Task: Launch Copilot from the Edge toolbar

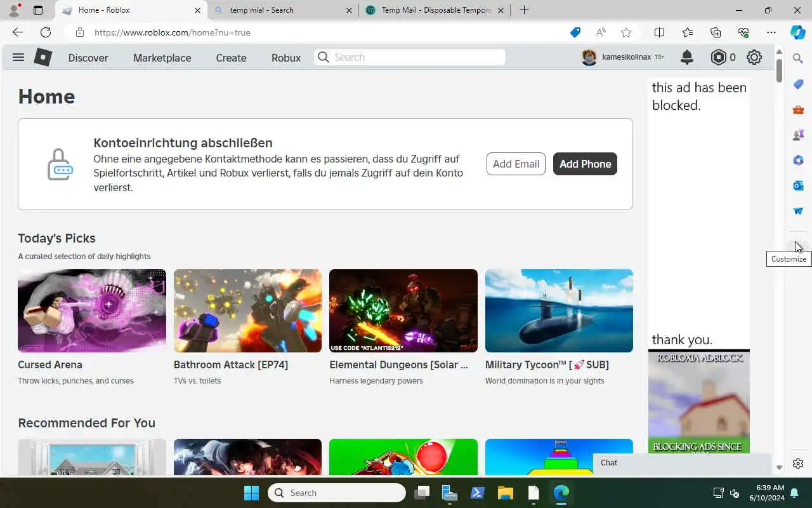Action: 798,32
